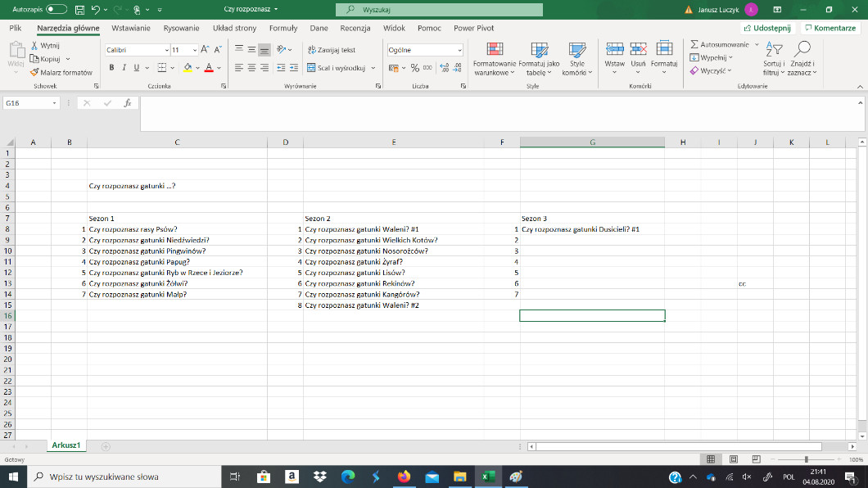Toggle the Autozapis switch

pos(57,9)
